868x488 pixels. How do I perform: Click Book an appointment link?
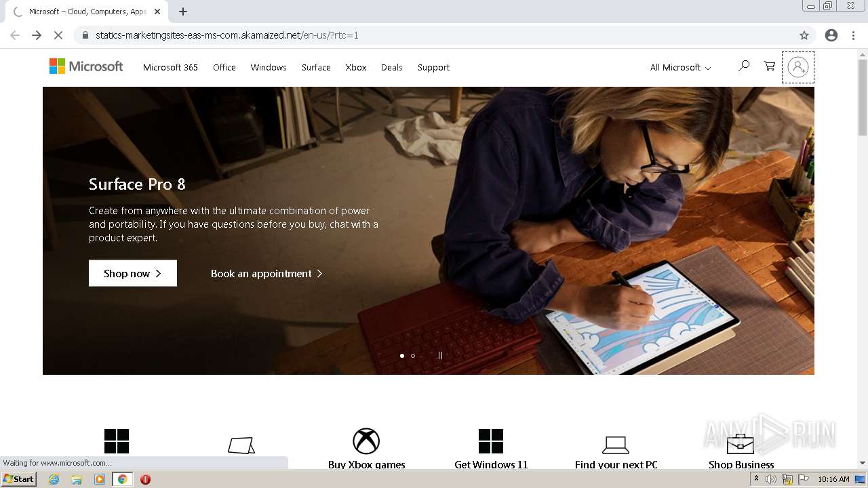point(267,273)
